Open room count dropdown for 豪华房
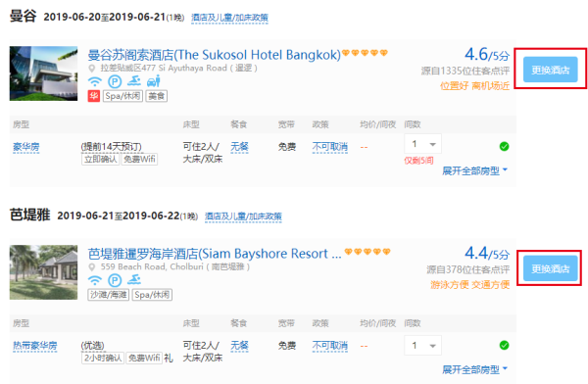The image size is (588, 384). [422, 144]
